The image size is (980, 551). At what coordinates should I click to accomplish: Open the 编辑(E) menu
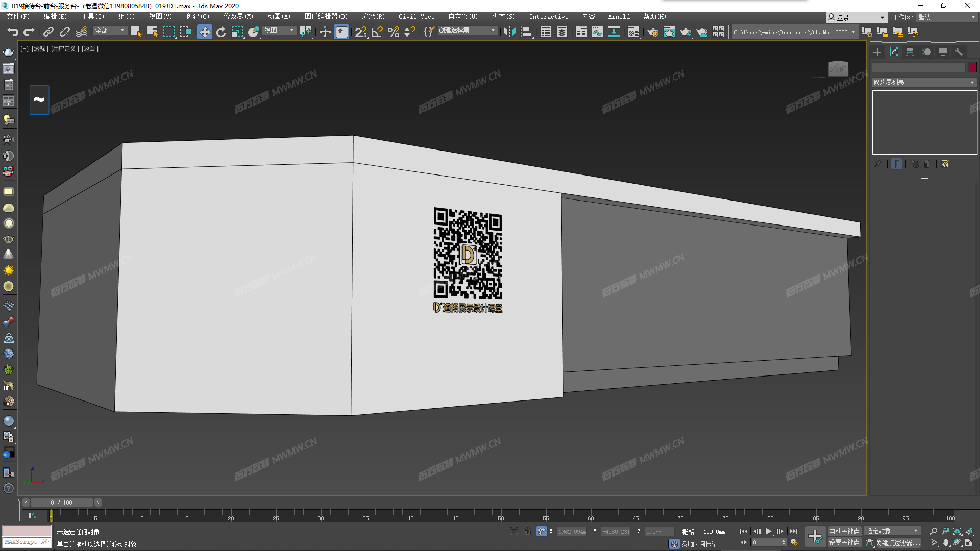click(x=55, y=17)
